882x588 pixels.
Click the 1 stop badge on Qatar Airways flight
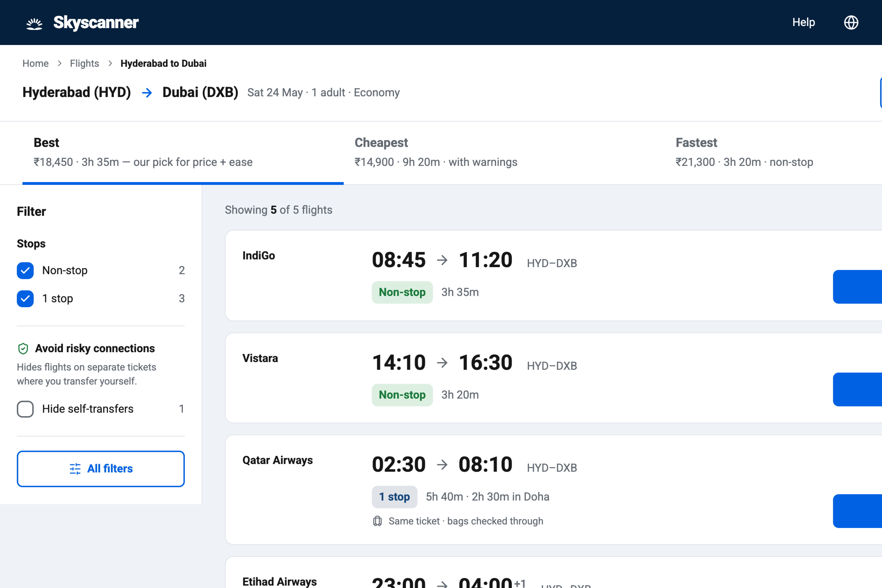pyautogui.click(x=395, y=497)
